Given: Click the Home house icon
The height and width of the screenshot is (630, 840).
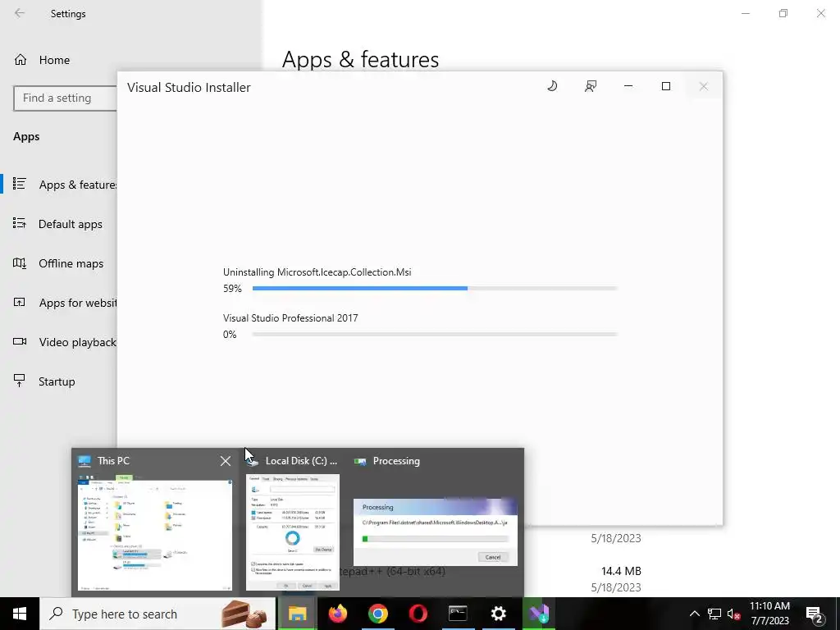Looking at the screenshot, I should click(x=21, y=59).
